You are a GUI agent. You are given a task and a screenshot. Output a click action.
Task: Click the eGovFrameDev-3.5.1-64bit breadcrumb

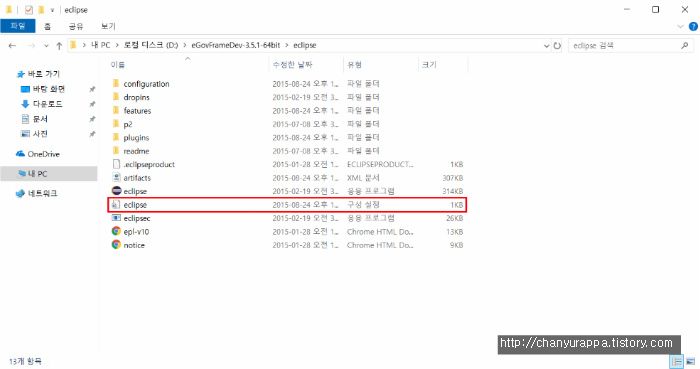[236, 45]
